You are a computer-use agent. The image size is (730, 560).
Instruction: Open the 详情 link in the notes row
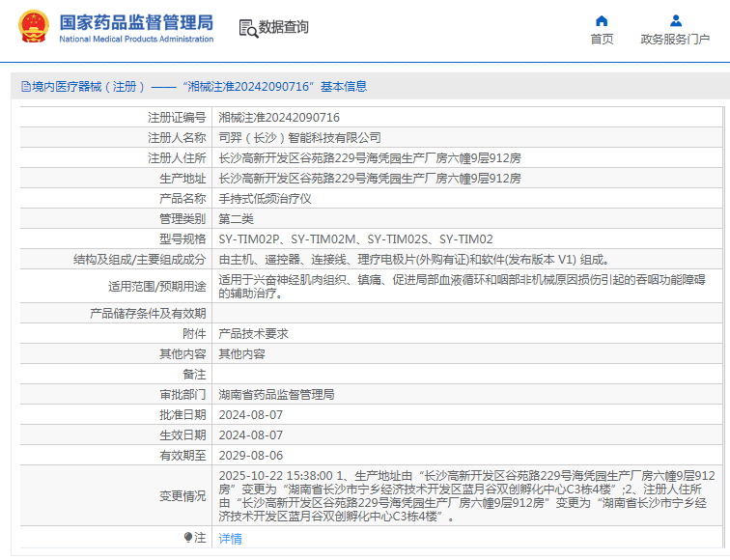click(x=230, y=538)
